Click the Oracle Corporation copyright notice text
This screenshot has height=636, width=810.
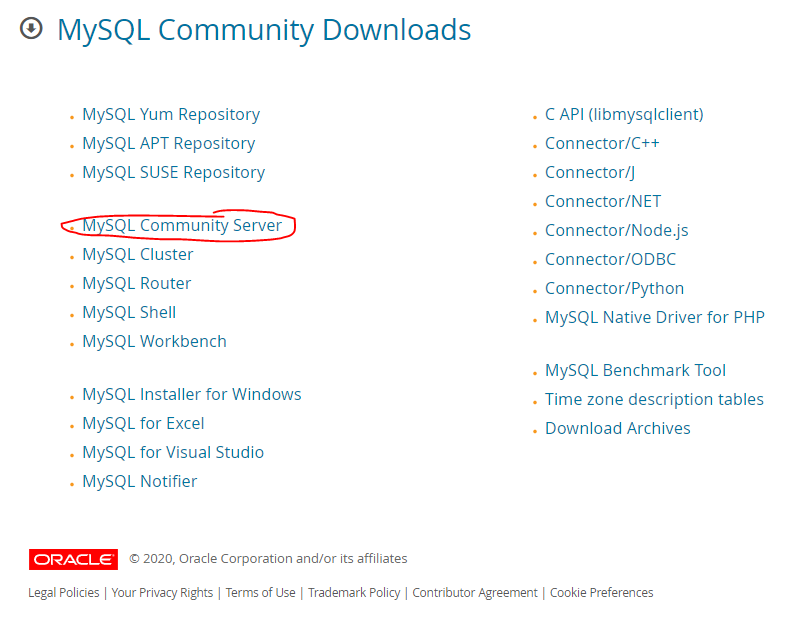[x=268, y=559]
